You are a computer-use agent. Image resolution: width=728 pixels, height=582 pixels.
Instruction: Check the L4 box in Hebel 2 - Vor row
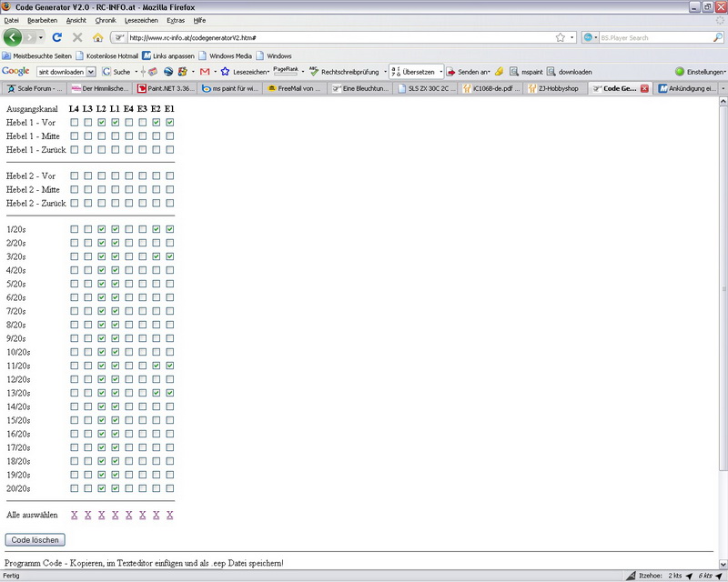pos(75,176)
